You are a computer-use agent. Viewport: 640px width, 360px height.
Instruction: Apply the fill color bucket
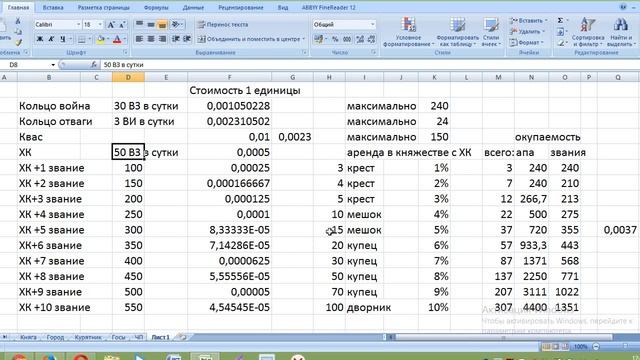[x=100, y=39]
